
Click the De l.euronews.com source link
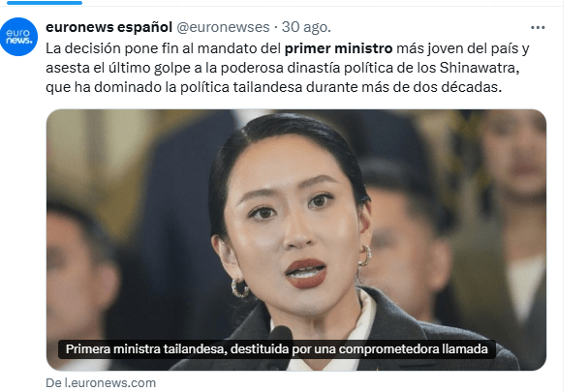tap(101, 383)
